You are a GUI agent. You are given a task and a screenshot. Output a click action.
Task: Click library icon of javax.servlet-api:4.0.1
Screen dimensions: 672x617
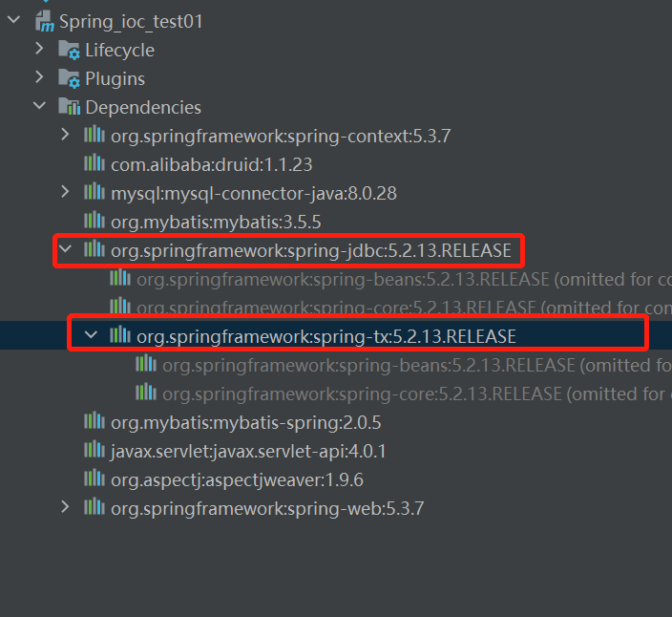[94, 450]
